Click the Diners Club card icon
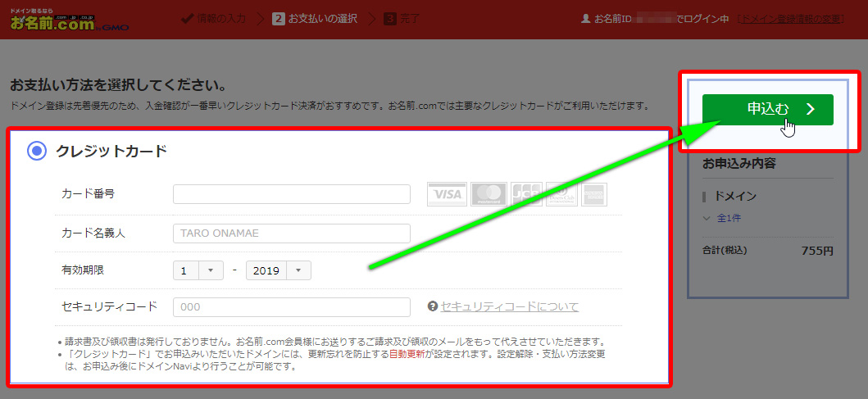Screen dimensions: 868x399 561,194
